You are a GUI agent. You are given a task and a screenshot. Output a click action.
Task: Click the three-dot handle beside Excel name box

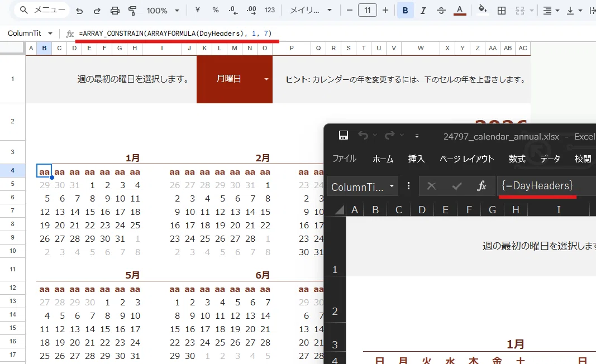pyautogui.click(x=409, y=186)
